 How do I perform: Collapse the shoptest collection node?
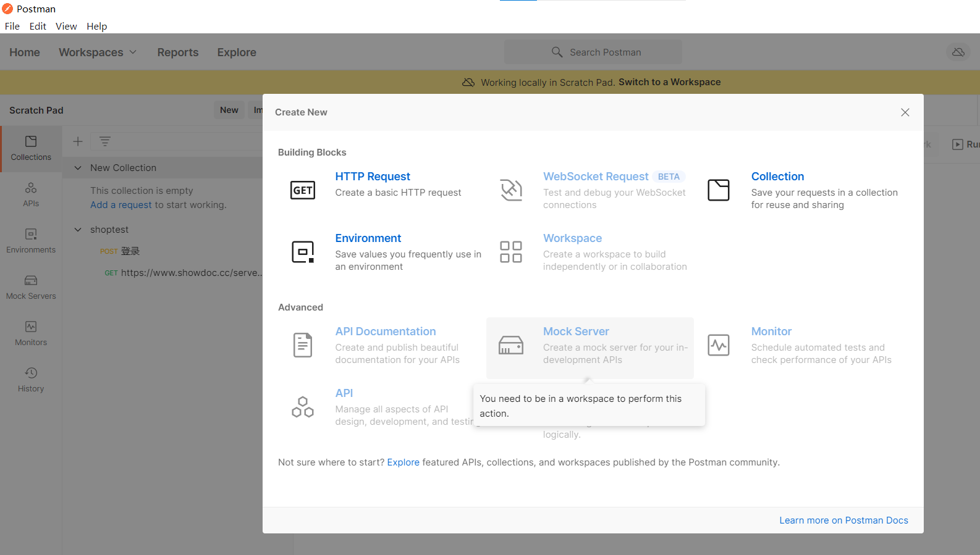pos(78,230)
